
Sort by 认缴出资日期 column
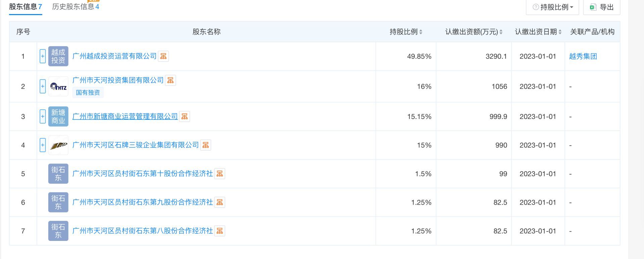coord(560,32)
